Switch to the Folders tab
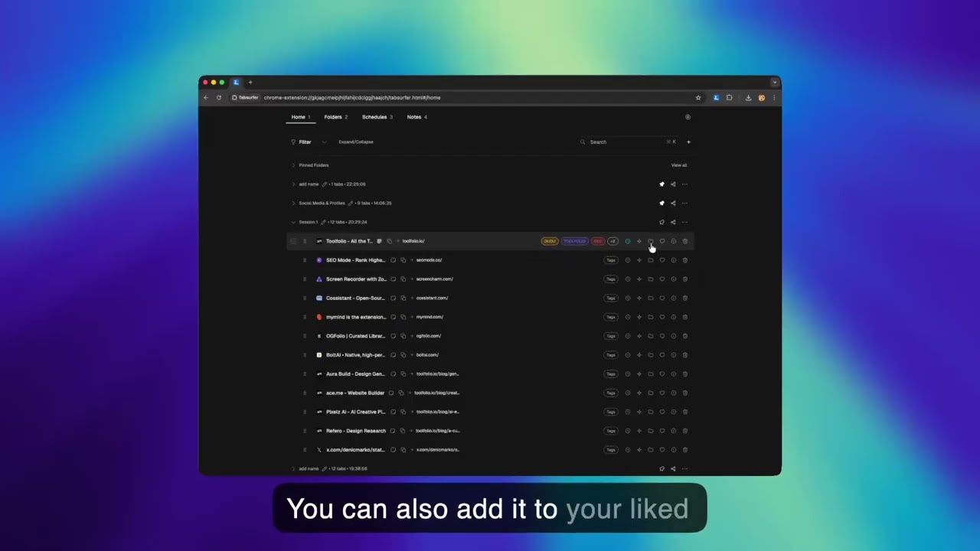Viewport: 980px width, 551px height. [335, 117]
